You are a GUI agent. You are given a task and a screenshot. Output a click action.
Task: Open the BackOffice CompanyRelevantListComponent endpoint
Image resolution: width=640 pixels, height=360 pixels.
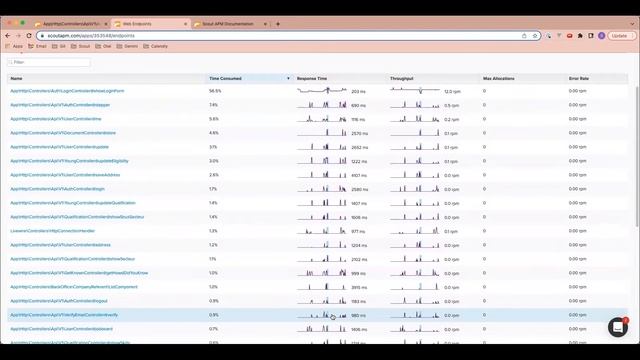[74, 287]
